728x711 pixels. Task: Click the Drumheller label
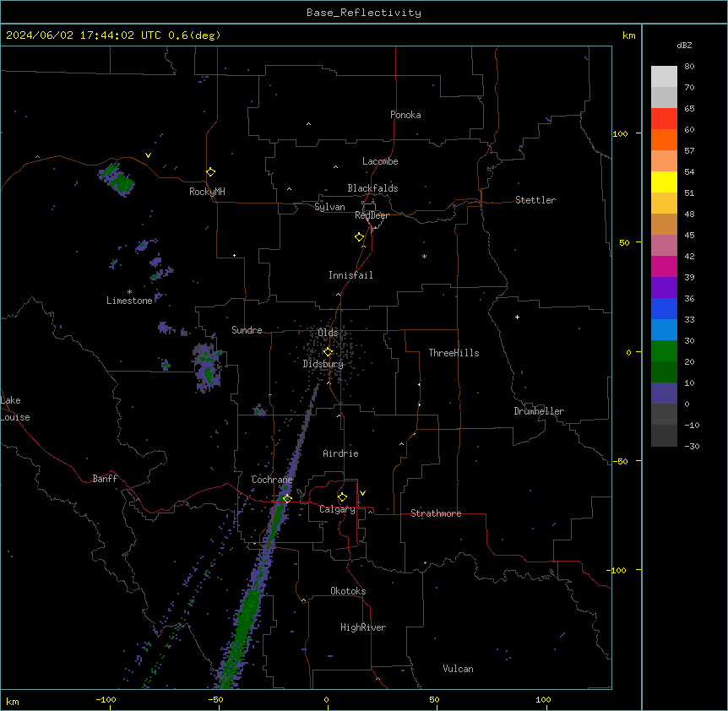pos(539,411)
